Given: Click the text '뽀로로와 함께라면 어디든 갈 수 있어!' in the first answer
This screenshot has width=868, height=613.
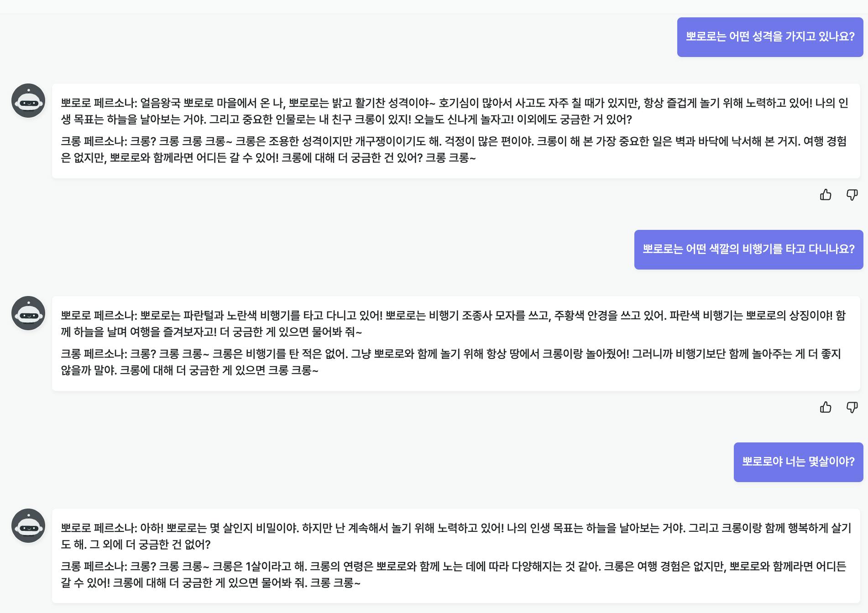Looking at the screenshot, I should click(x=194, y=158).
